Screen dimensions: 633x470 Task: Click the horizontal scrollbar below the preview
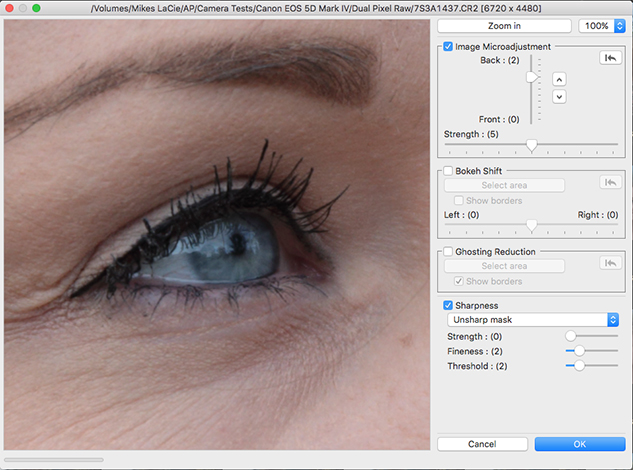[x=54, y=460]
